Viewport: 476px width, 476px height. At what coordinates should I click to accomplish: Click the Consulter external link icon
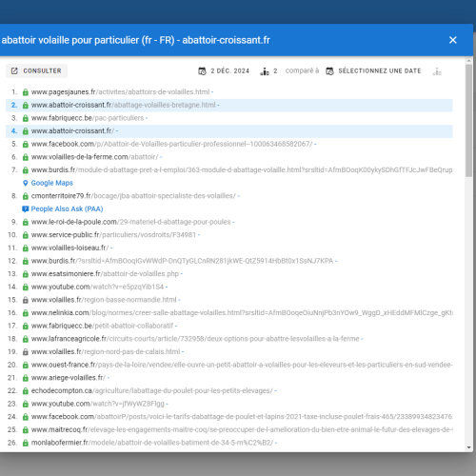pyautogui.click(x=14, y=70)
